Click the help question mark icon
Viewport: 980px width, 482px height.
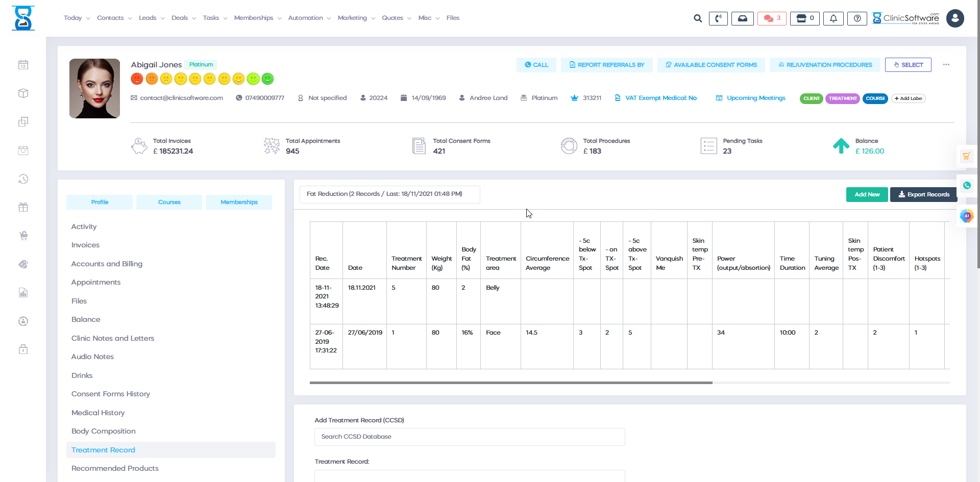click(857, 18)
